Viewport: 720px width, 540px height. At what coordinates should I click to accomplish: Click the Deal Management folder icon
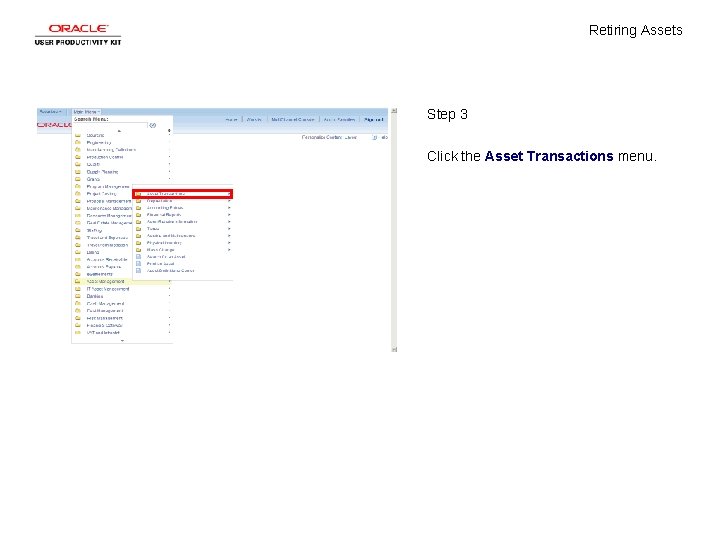point(78,311)
